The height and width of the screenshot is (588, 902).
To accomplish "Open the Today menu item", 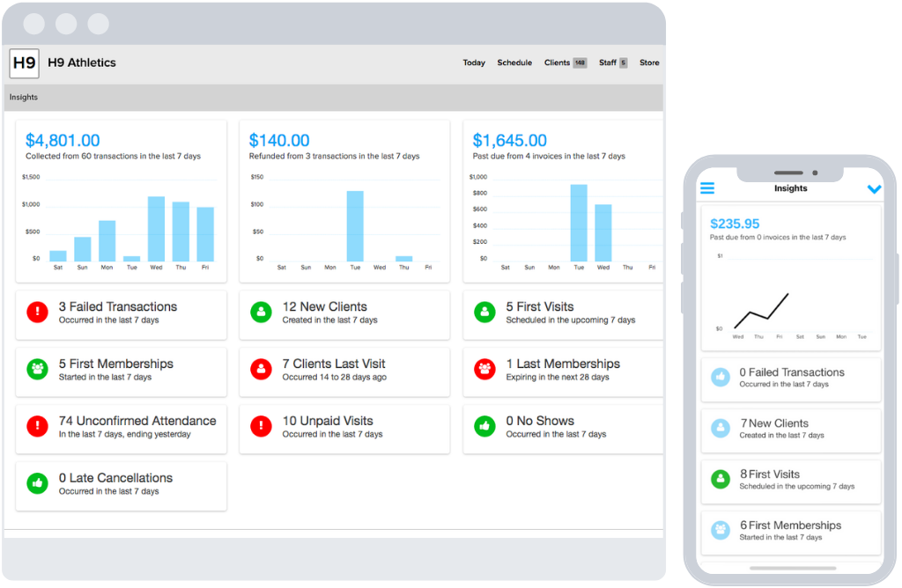I will coord(474,62).
